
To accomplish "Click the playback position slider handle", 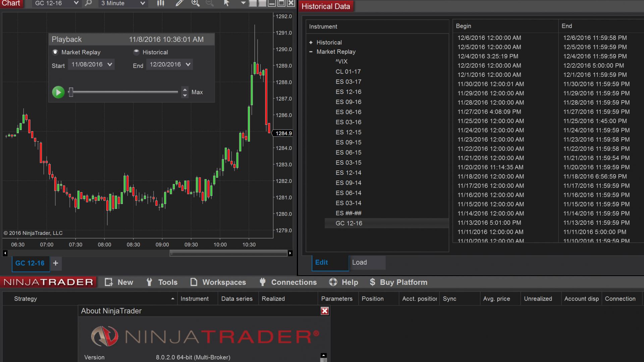I will point(71,92).
